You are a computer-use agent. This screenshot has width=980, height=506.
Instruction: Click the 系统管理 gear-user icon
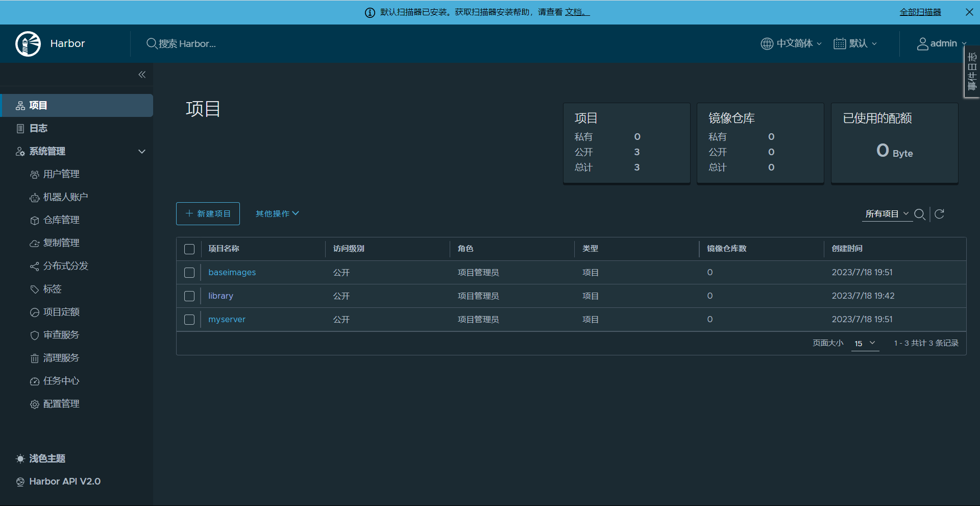[20, 152]
